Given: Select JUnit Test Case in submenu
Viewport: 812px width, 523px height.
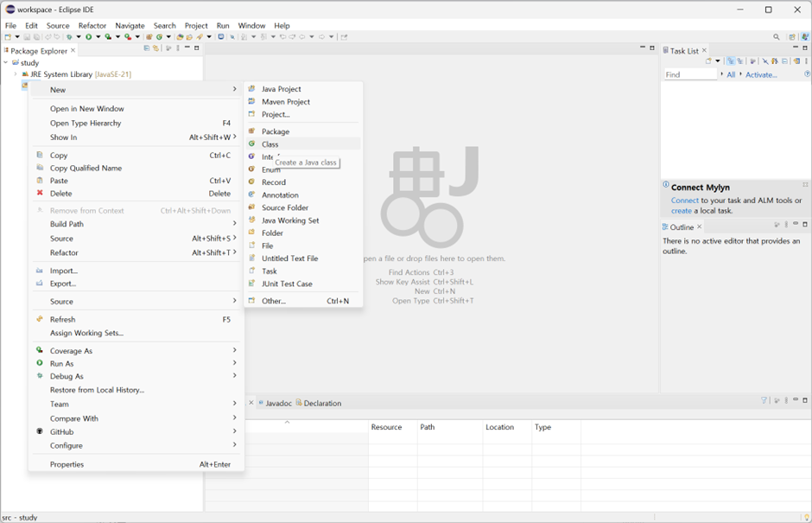Looking at the screenshot, I should coord(303,284).
